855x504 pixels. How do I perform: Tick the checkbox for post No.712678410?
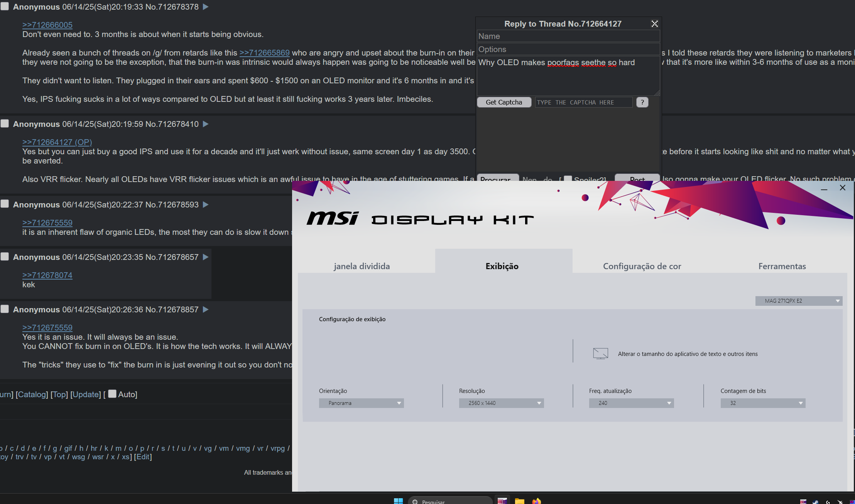pos(5,123)
